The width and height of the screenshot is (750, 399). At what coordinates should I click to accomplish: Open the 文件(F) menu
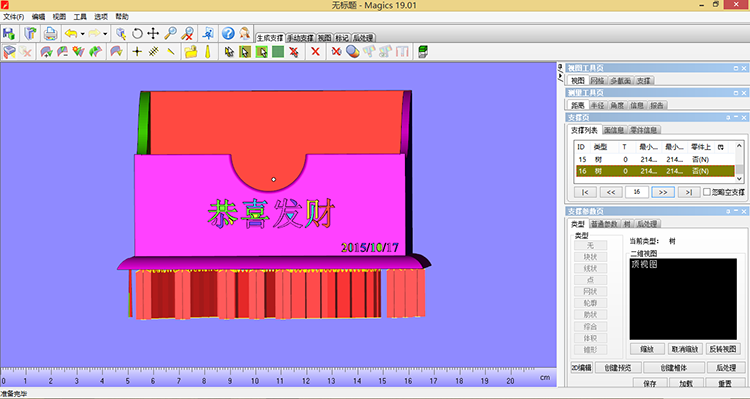coord(13,17)
